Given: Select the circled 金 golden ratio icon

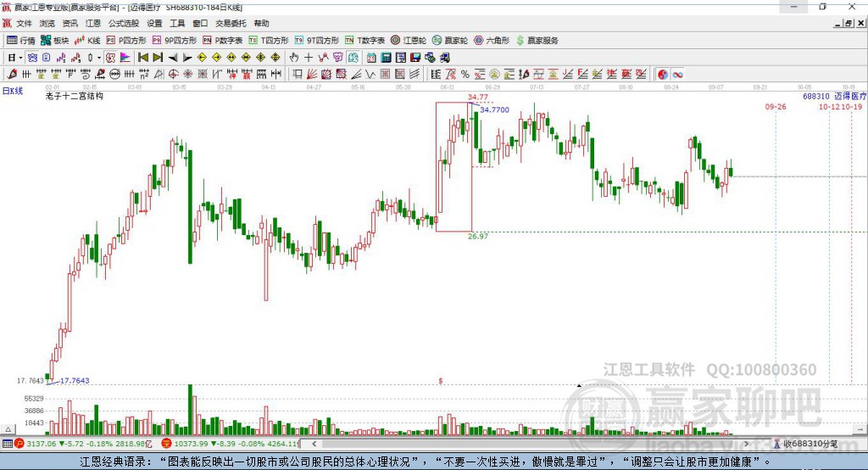Looking at the screenshot, I should (494, 75).
